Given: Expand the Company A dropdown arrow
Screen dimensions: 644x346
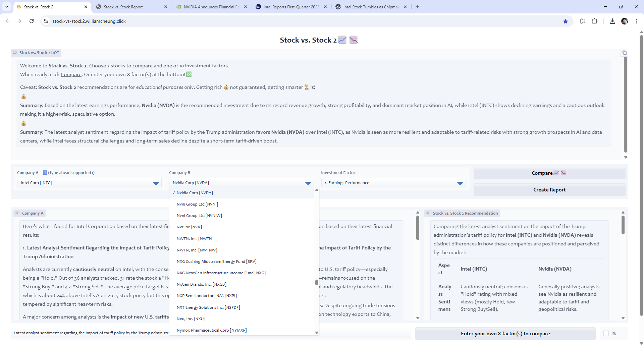Looking at the screenshot, I should click(156, 183).
